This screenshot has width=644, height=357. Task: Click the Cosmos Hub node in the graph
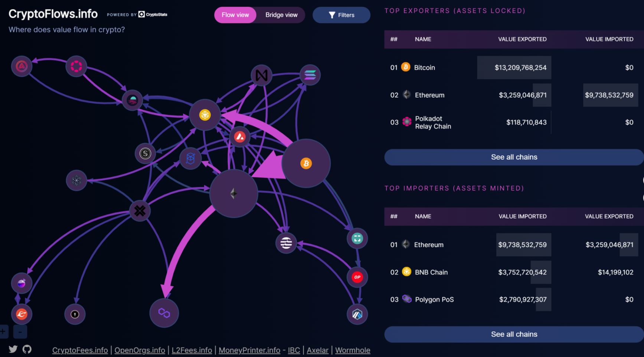coord(76,180)
